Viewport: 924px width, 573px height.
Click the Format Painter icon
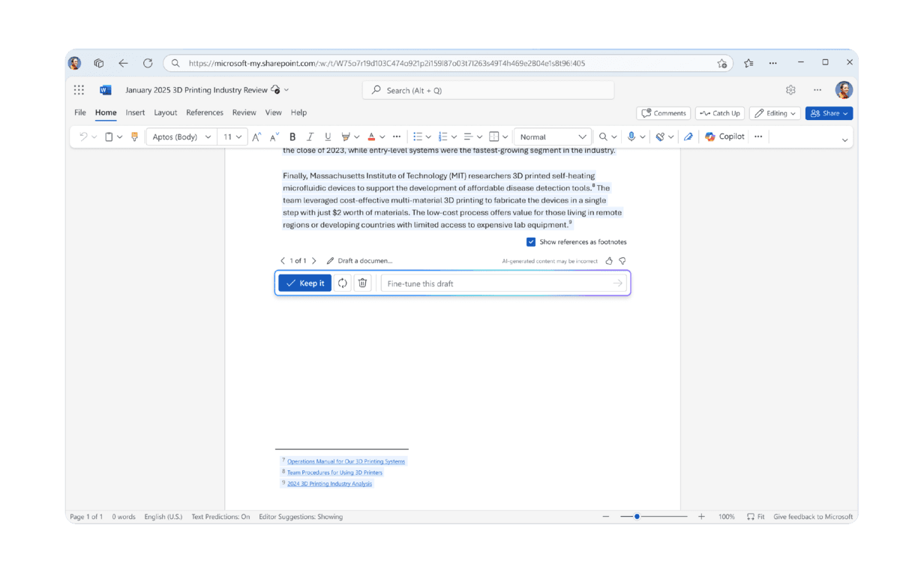tap(135, 136)
